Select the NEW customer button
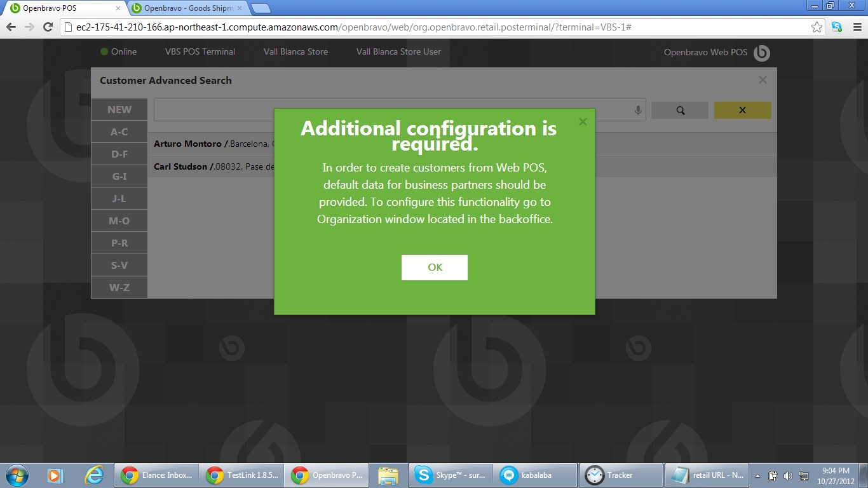 tap(119, 110)
